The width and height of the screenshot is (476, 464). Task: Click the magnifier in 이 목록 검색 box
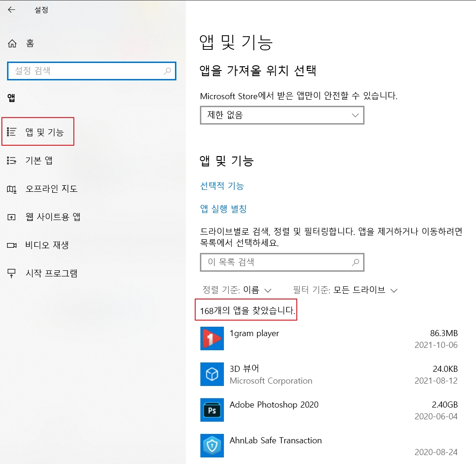355,262
